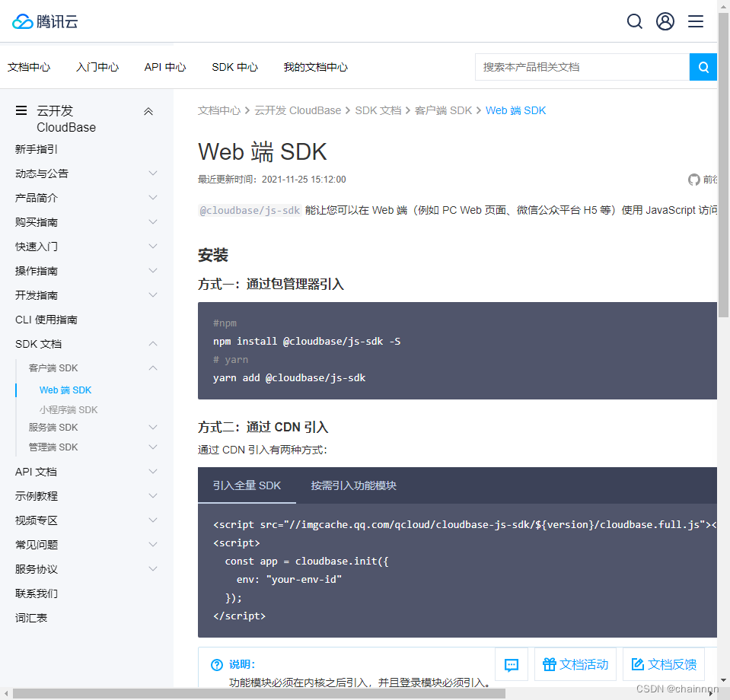Collapse the 客户端 SDK subsection

[153, 367]
